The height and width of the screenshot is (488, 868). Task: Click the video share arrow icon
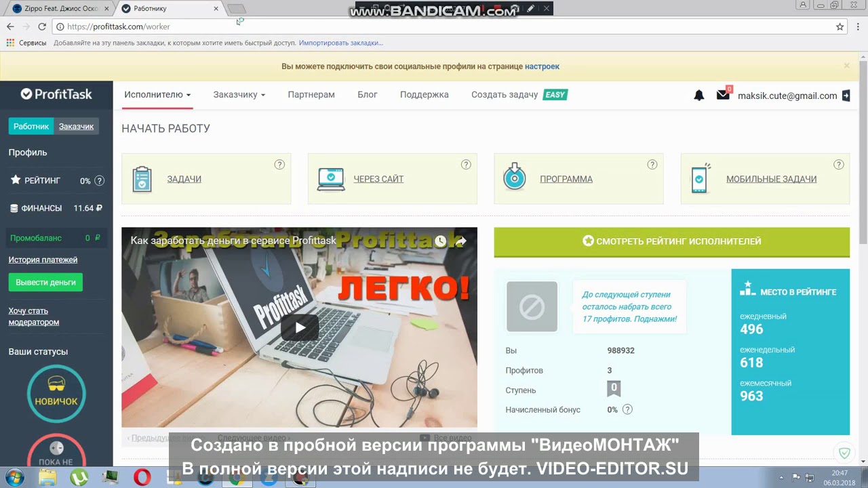pos(460,241)
